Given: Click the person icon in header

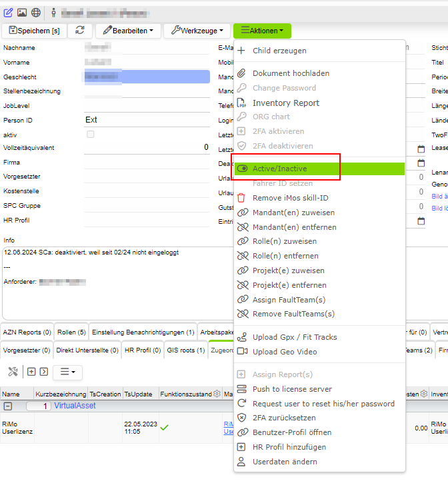Looking at the screenshot, I should [x=53, y=13].
